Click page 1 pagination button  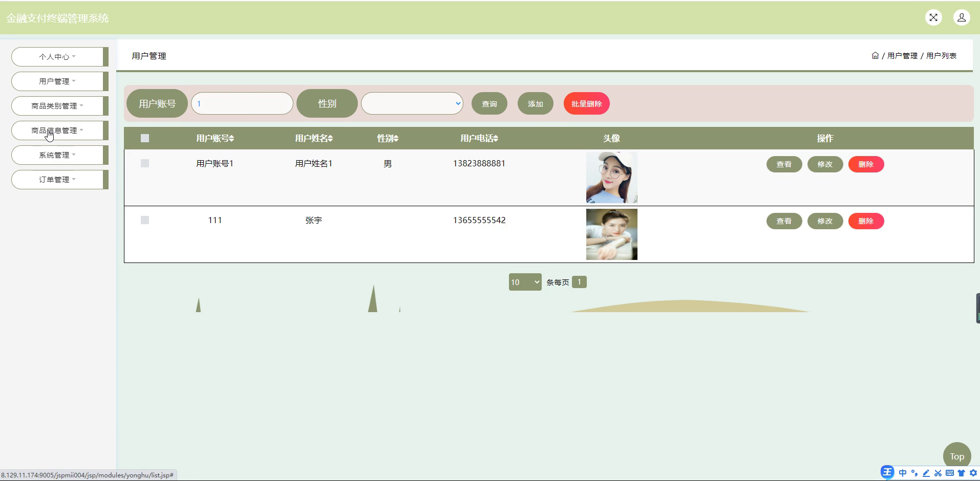[579, 282]
